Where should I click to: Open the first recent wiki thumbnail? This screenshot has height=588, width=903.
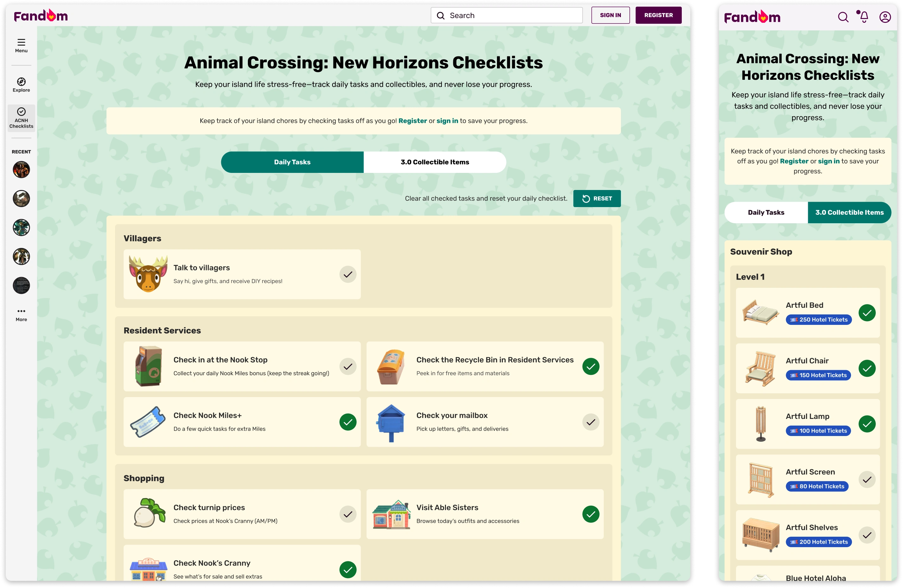click(21, 169)
